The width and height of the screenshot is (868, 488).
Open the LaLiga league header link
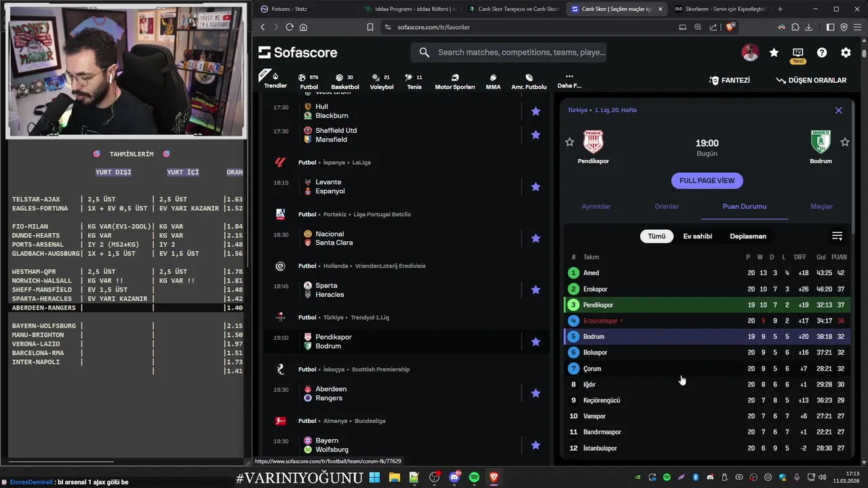tap(361, 163)
